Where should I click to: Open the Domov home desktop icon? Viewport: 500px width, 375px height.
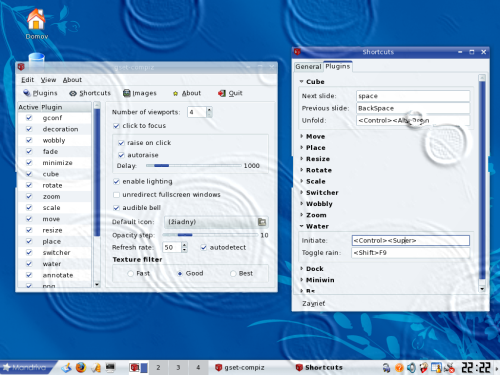coord(36,23)
